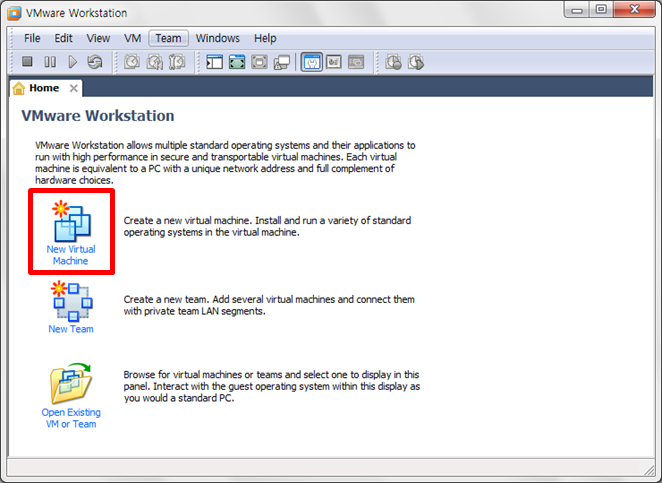Open the Snapshot Manager toolbar icon
This screenshot has width=662, height=483.
pos(177,62)
